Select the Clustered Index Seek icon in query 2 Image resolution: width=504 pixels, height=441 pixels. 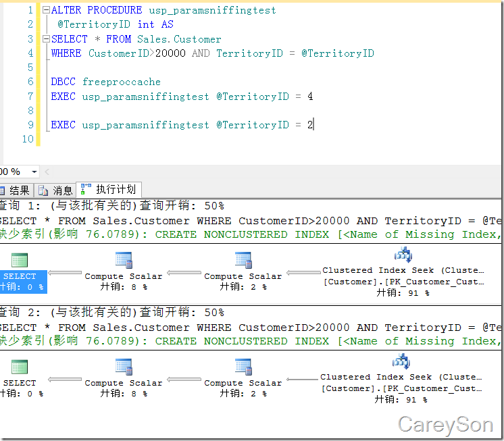point(402,362)
